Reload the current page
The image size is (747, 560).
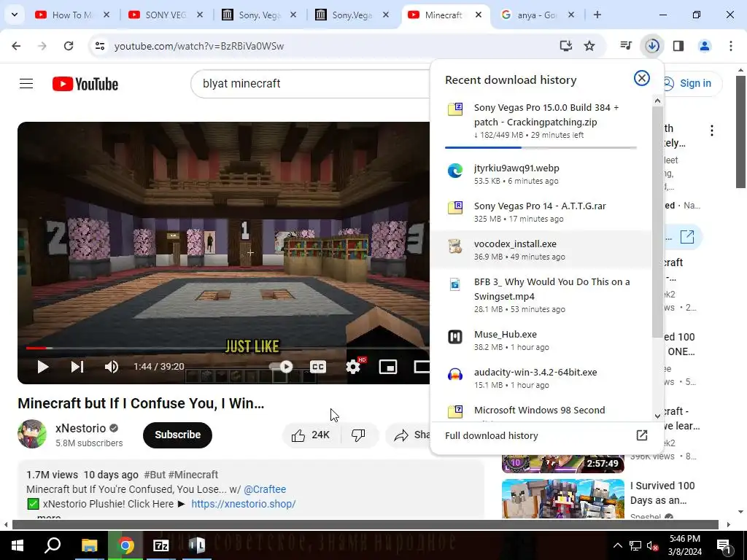(69, 46)
